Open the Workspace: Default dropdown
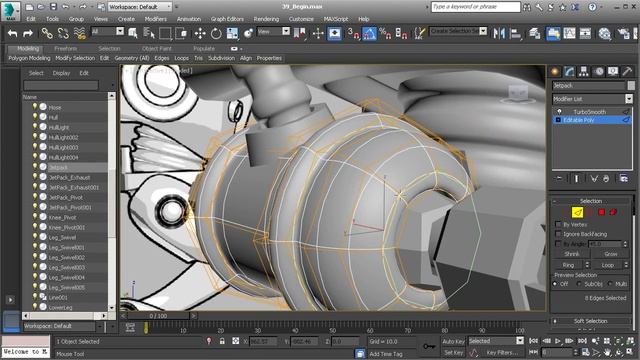 (x=140, y=7)
